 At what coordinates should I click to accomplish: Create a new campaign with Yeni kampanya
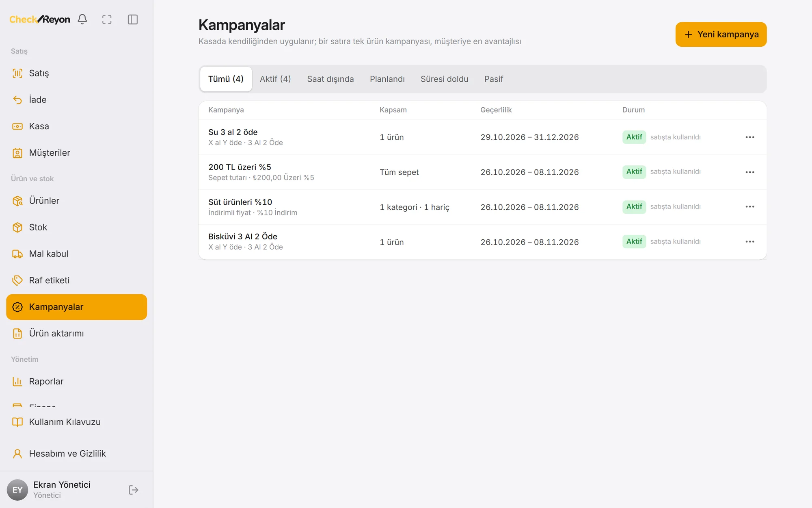coord(721,34)
